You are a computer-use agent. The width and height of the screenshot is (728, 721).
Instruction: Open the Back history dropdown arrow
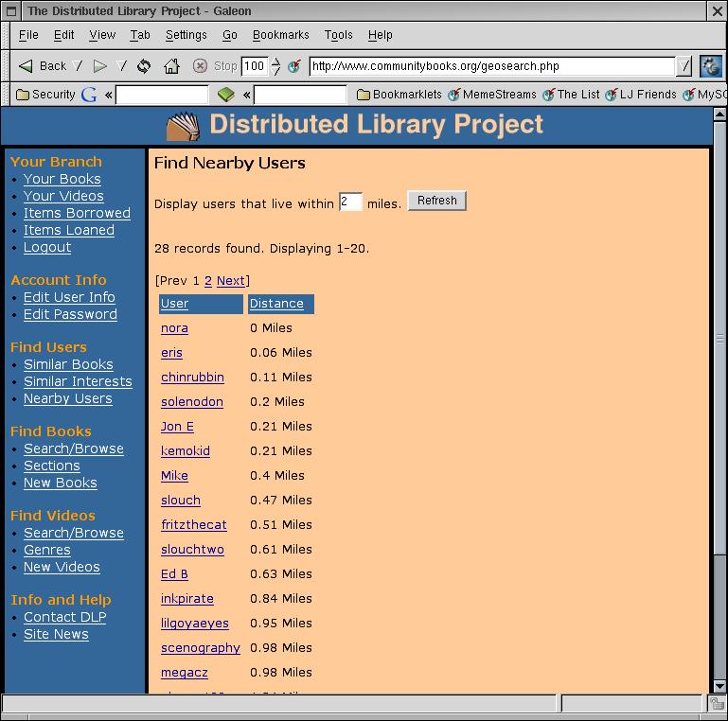[79, 66]
